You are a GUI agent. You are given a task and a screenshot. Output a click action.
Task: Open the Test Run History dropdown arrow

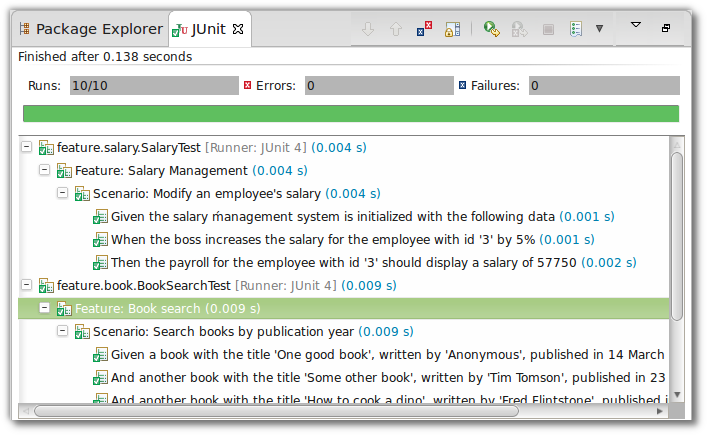(599, 29)
